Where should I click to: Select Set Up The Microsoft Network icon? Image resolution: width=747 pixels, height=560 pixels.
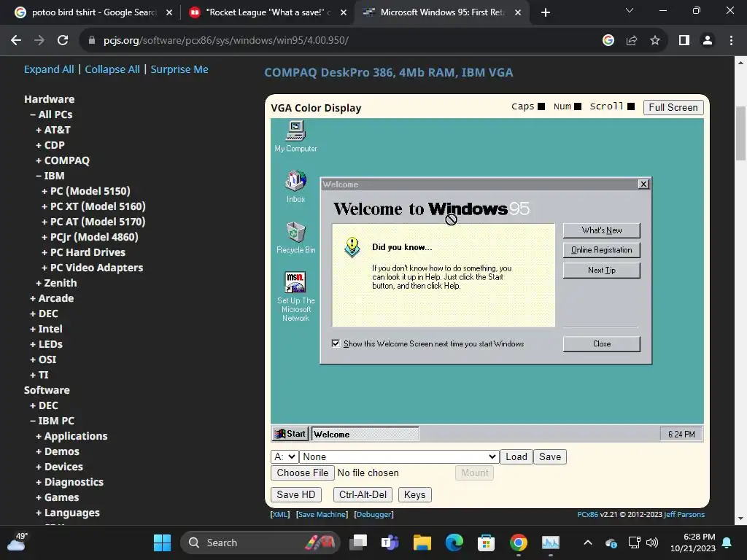(x=296, y=296)
